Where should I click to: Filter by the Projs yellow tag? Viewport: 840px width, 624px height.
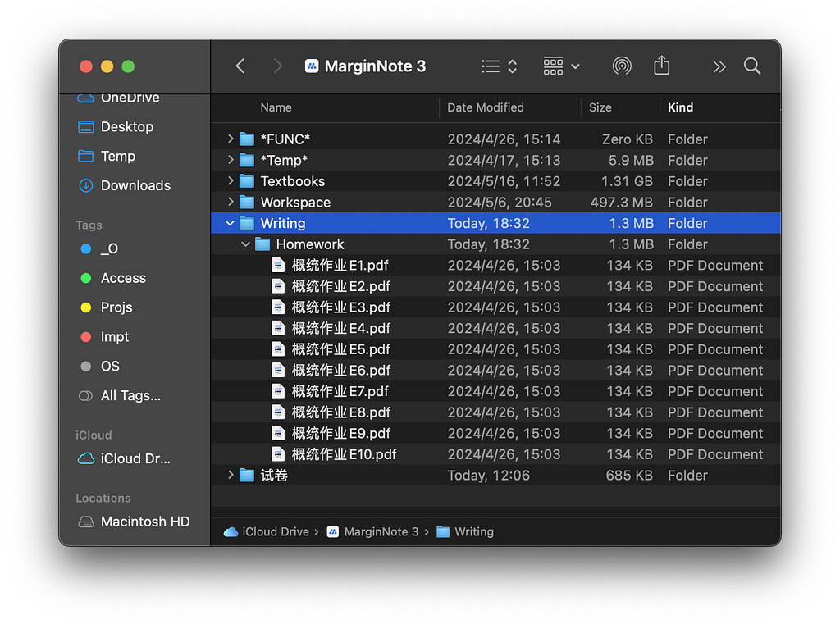pyautogui.click(x=116, y=307)
